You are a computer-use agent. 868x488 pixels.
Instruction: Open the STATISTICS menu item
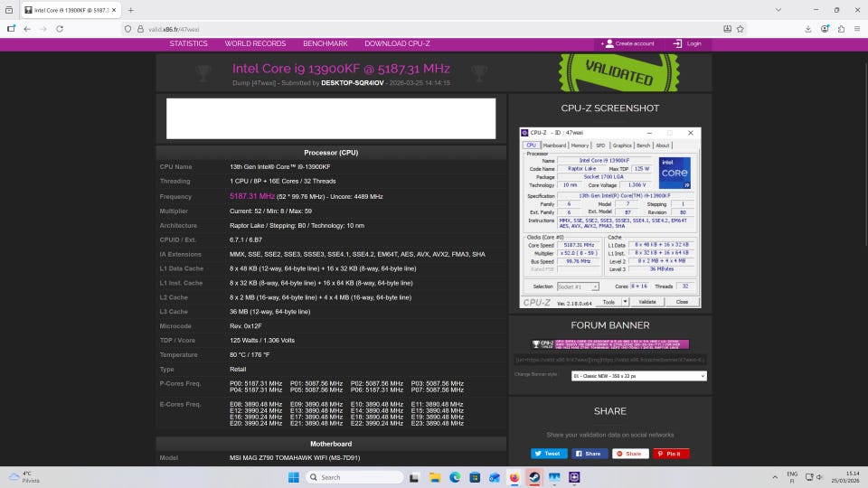(188, 43)
